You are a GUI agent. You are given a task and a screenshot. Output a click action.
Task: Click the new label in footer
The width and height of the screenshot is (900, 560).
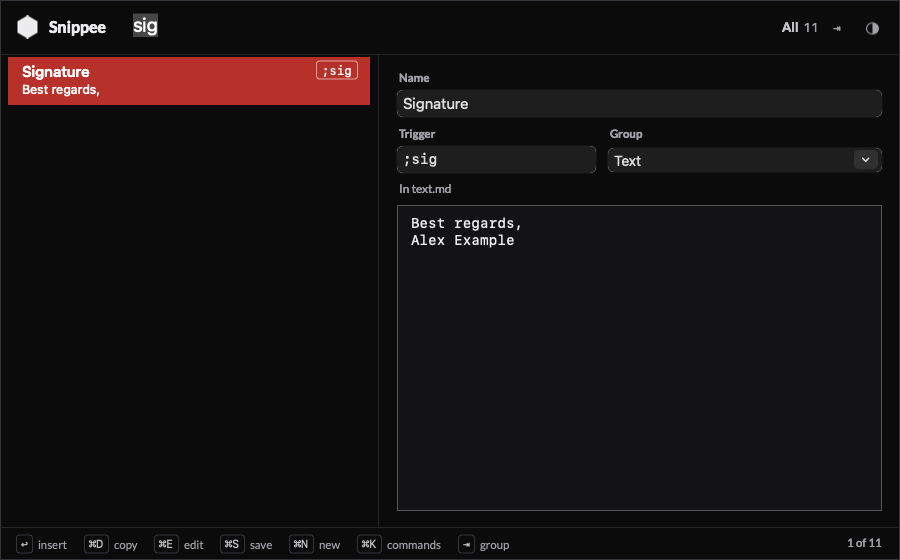point(329,545)
